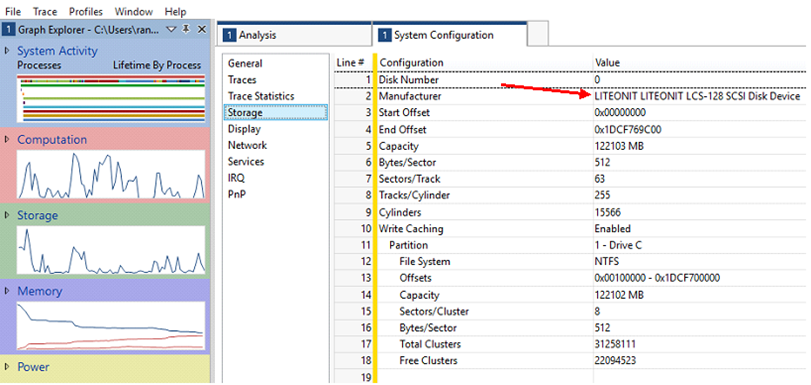The width and height of the screenshot is (811, 385).
Task: Select the Storage disk usage graph thumbnail
Action: tap(111, 250)
